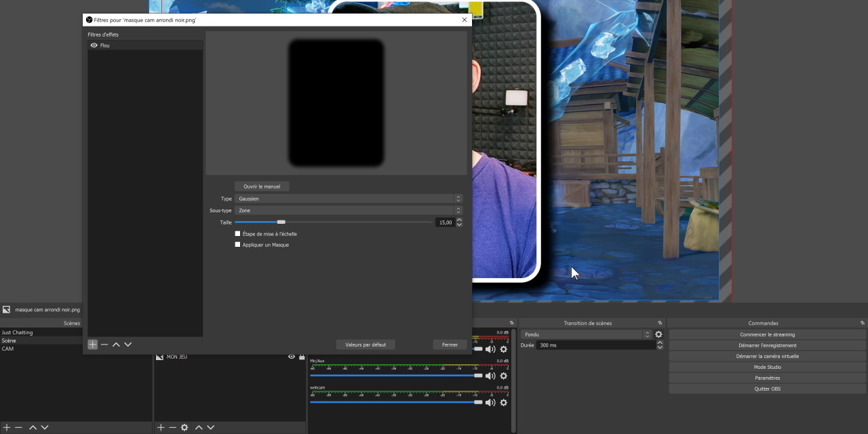Check the 'Appliquer un Masque' box
Image resolution: width=868 pixels, height=434 pixels.
click(237, 245)
